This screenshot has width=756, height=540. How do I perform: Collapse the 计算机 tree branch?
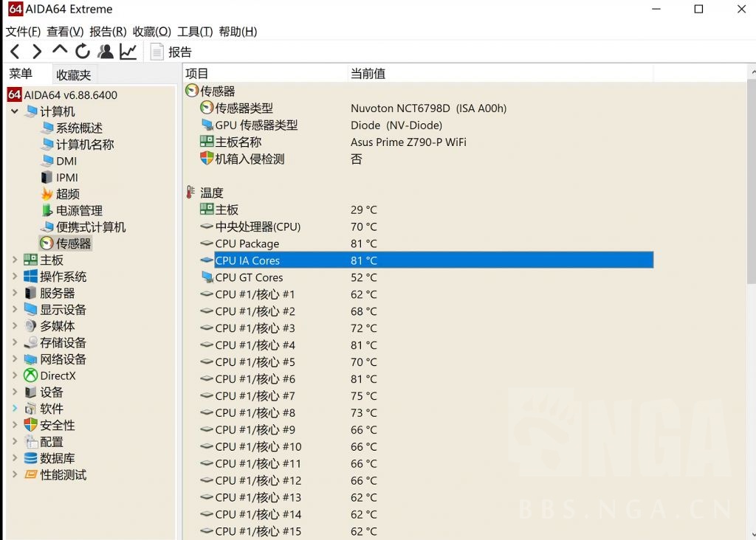(x=16, y=111)
